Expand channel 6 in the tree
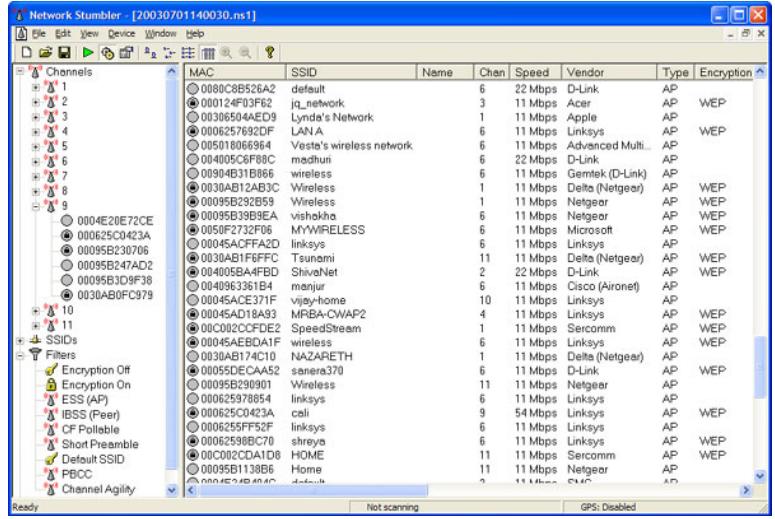This screenshot has width=775, height=519. click(36, 162)
